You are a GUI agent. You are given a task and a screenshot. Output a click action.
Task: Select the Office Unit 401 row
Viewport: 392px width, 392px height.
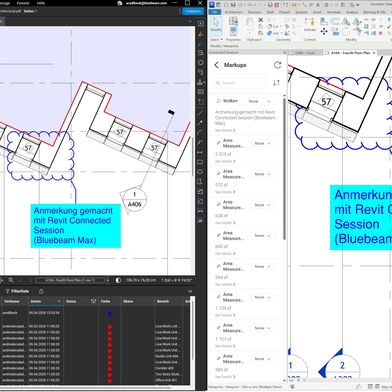[96, 380]
